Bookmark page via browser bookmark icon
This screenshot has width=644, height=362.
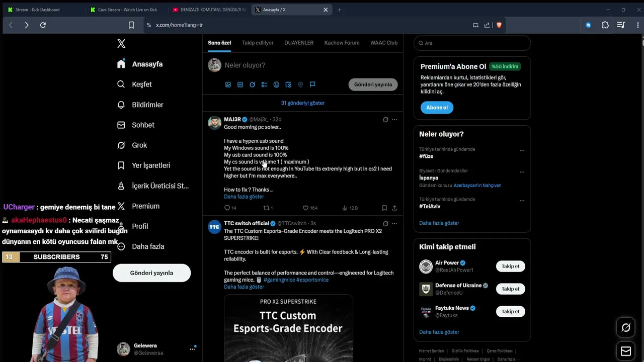[x=131, y=25]
